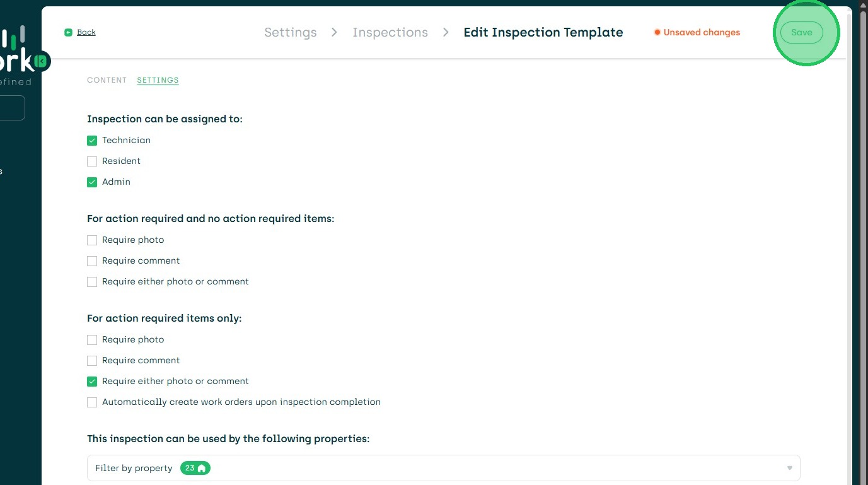Select the SETTINGS tab
Screen dimensions: 868x485
pyautogui.click(x=158, y=80)
